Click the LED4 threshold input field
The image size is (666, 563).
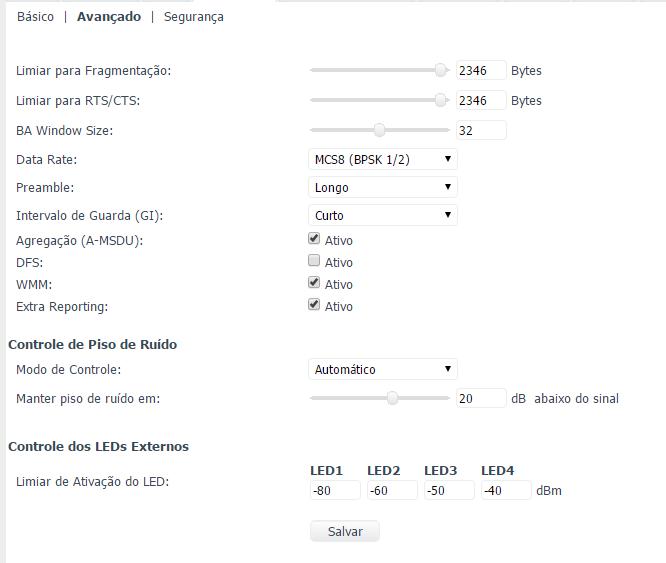505,491
